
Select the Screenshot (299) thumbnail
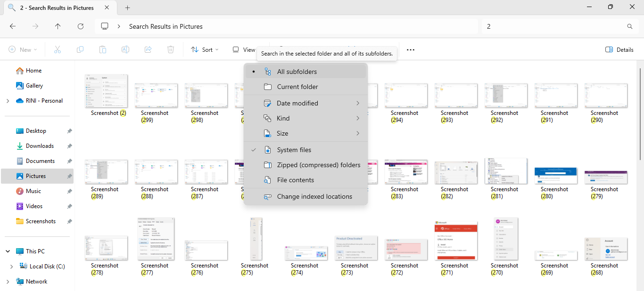coord(156,96)
